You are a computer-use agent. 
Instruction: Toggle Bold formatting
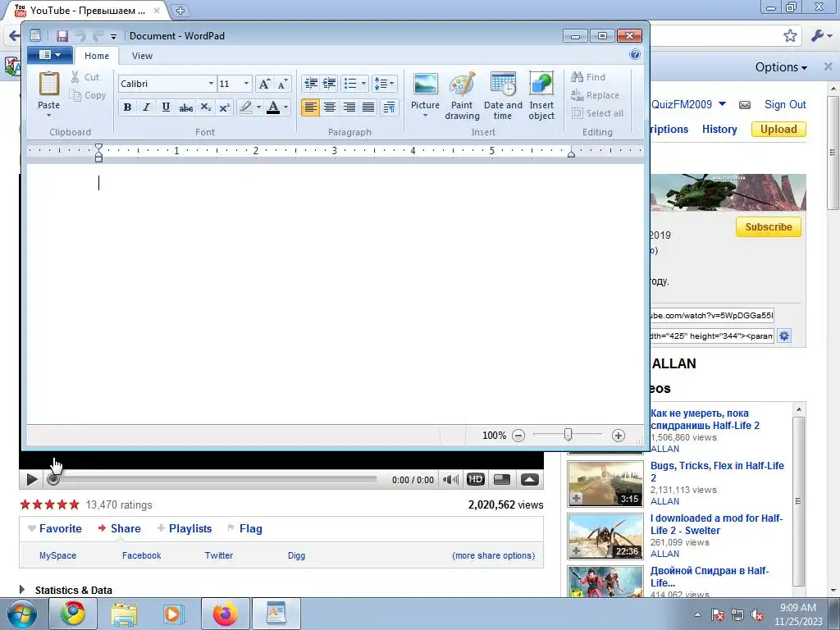click(127, 107)
